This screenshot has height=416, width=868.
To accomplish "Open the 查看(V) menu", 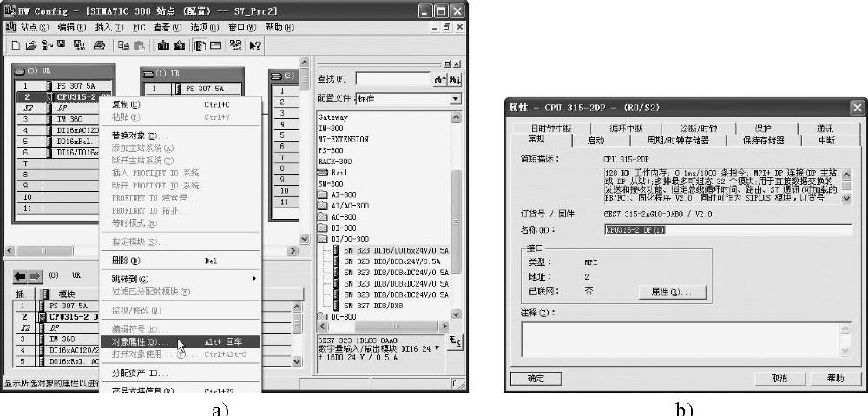I will click(168, 27).
